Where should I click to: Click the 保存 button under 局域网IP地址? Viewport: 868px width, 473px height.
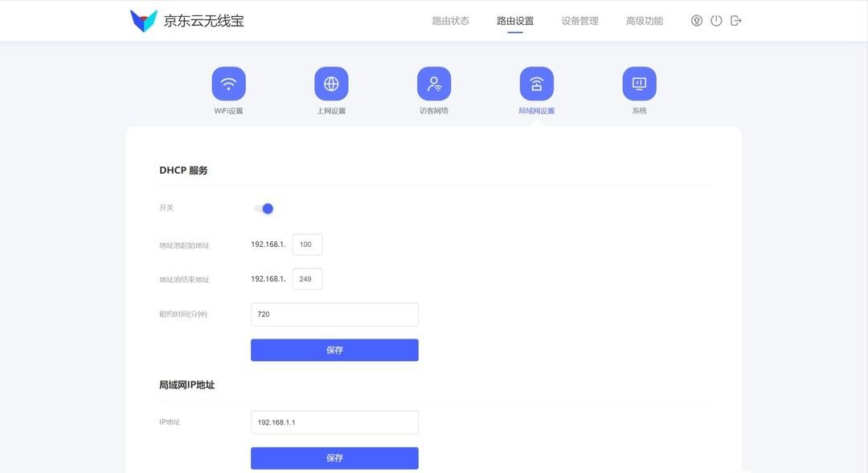pos(334,457)
